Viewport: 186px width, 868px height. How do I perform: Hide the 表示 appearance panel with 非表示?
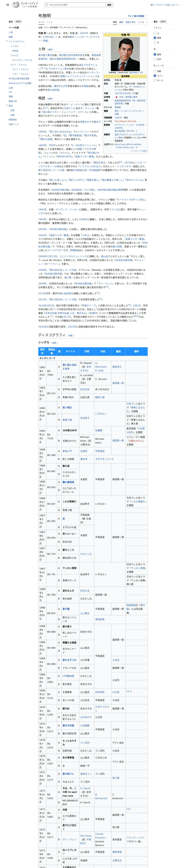pos(163,22)
